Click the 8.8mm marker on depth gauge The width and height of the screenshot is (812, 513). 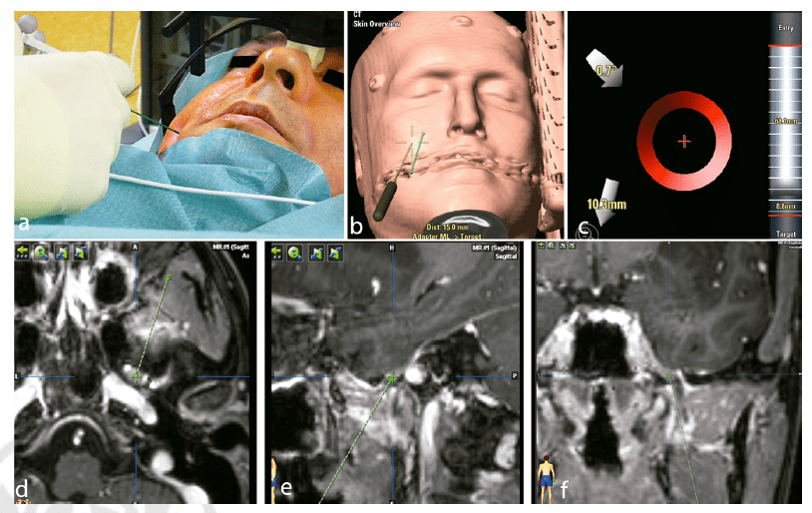pyautogui.click(x=785, y=208)
